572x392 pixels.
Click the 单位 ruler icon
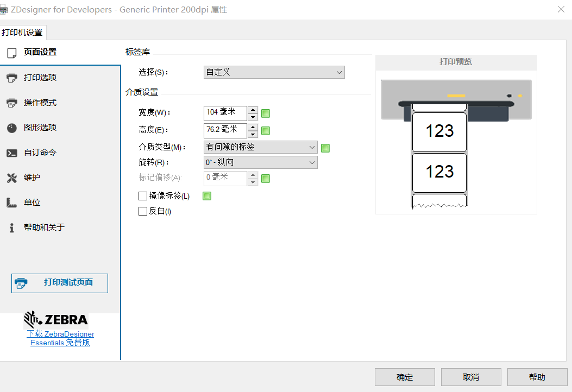coord(11,203)
